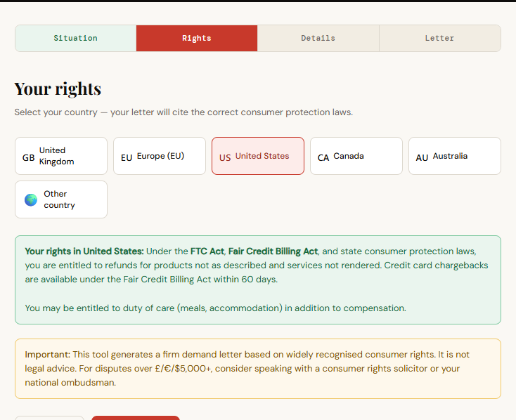Image resolution: width=516 pixels, height=420 pixels.
Task: Click the CA flag code icon
Action: (323, 157)
